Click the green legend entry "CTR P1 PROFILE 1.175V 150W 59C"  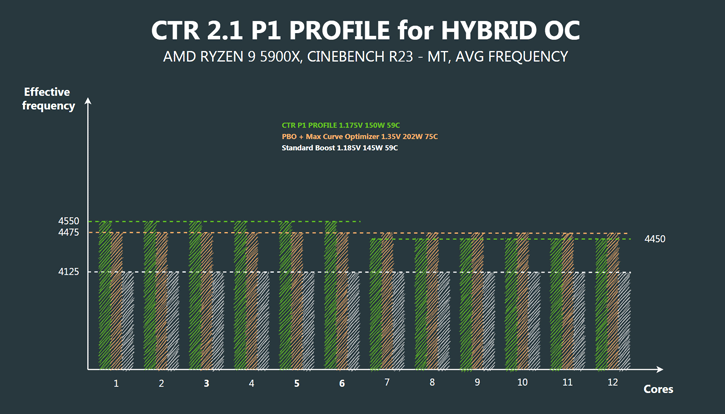pos(341,125)
